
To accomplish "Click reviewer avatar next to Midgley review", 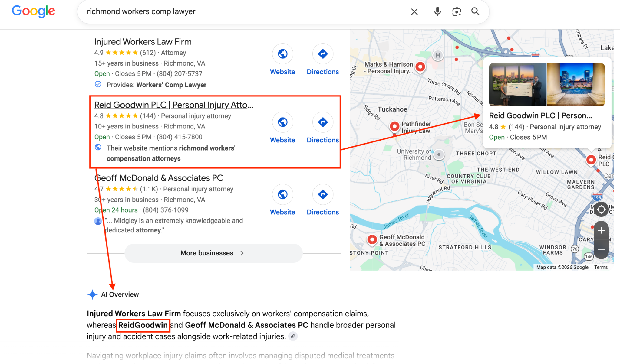I will [x=98, y=221].
